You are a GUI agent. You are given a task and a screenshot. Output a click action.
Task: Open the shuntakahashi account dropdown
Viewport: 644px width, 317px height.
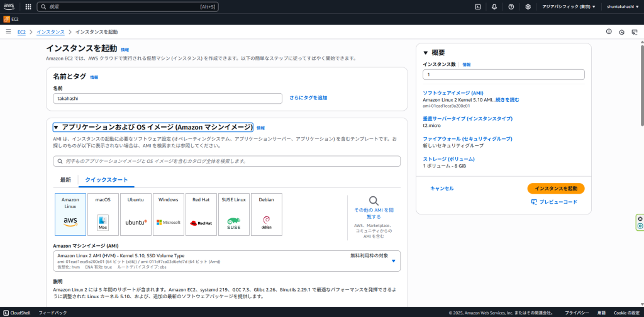tap(623, 6)
